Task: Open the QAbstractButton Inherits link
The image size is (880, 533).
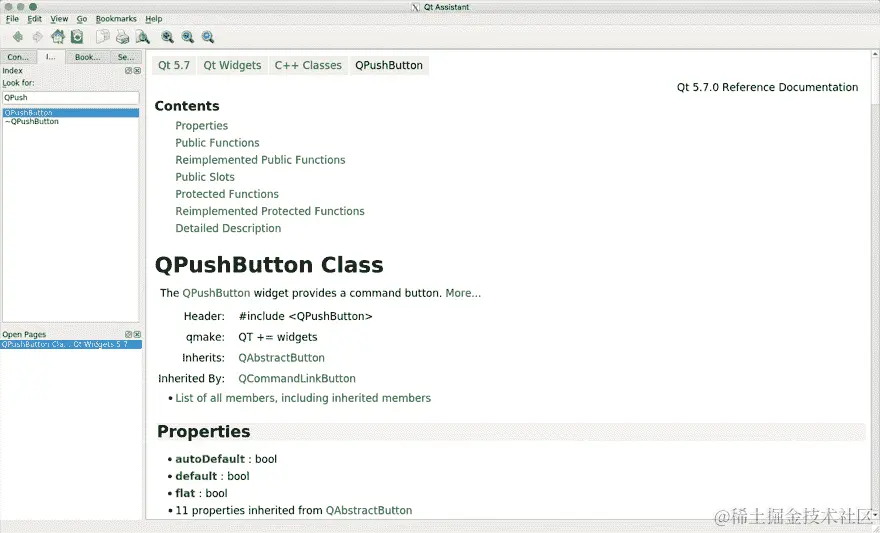Action: click(x=281, y=358)
